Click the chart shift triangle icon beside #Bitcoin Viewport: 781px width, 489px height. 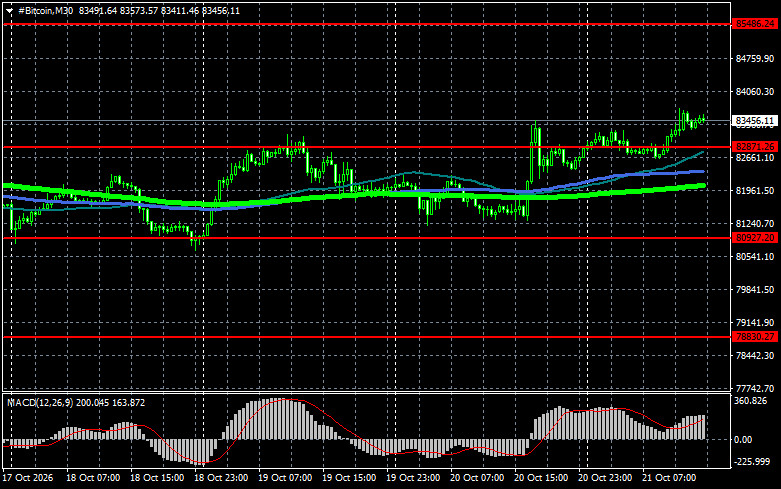(x=9, y=11)
